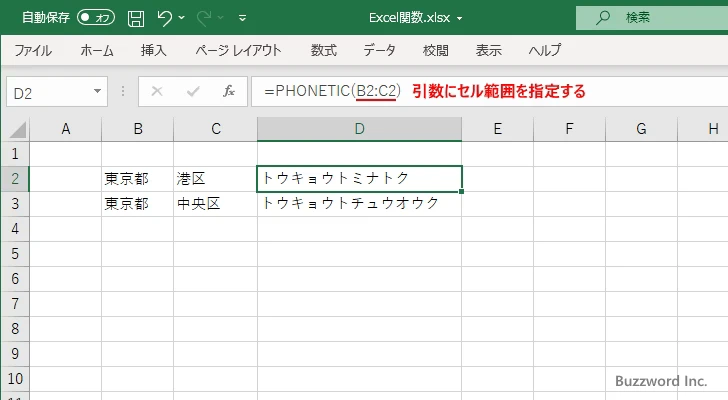Select row 9 header
The image size is (728, 400).
(15, 354)
